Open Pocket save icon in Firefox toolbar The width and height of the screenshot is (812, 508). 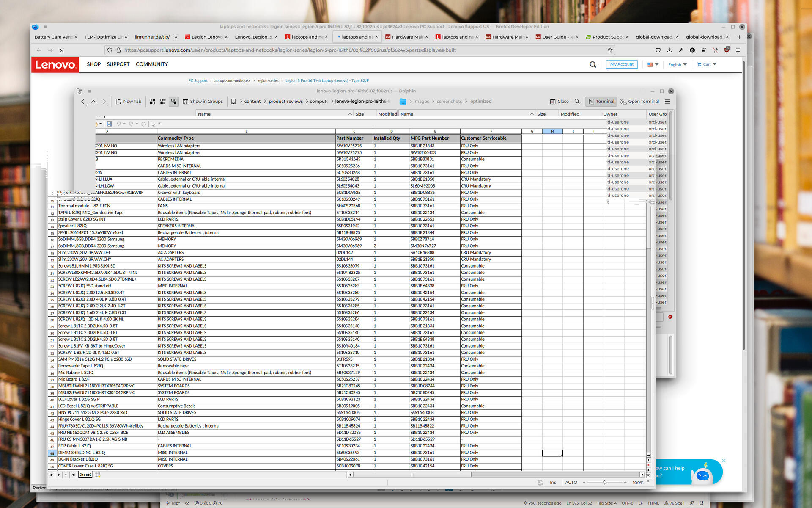click(658, 50)
